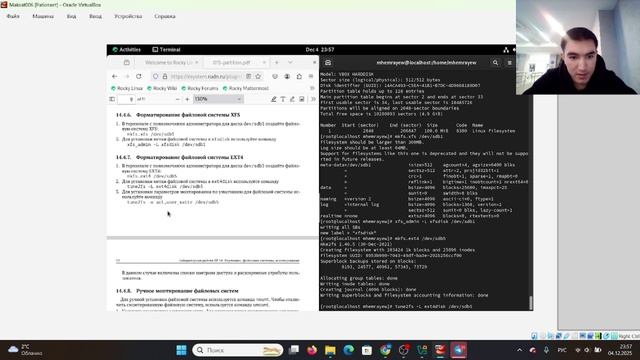The image size is (640, 360).
Task: Click the microphone tray icon
Action: 546,350
